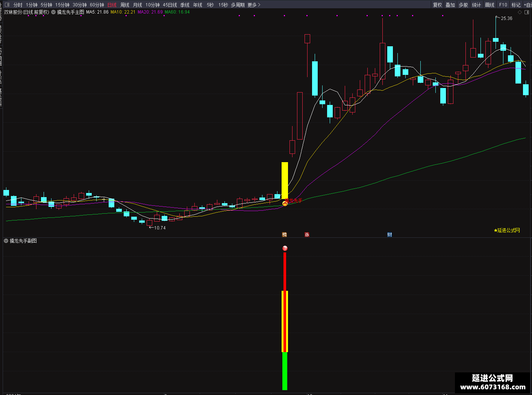Toggle the right side panel icon
Screen dimensions: 532x395
[527, 12]
